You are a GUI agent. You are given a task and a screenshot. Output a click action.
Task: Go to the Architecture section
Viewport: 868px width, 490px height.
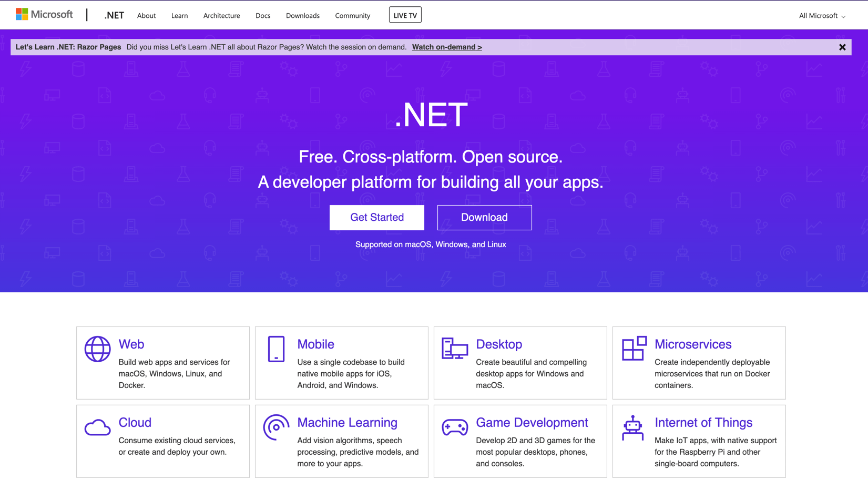click(x=221, y=16)
